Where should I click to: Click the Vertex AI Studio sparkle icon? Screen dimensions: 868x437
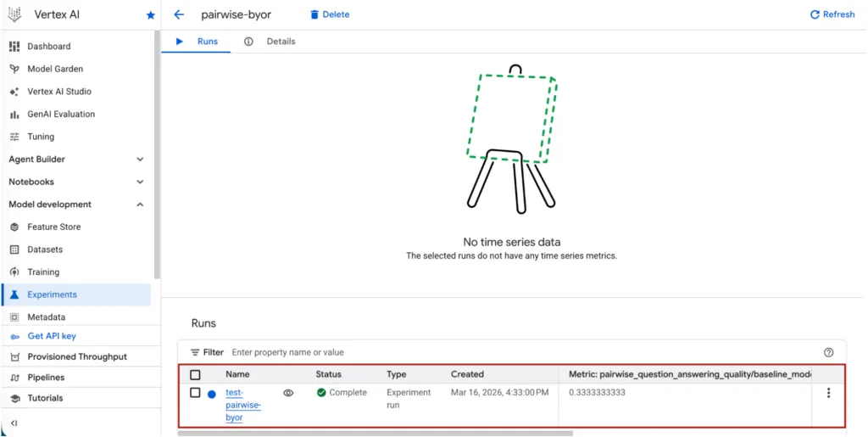[15, 92]
